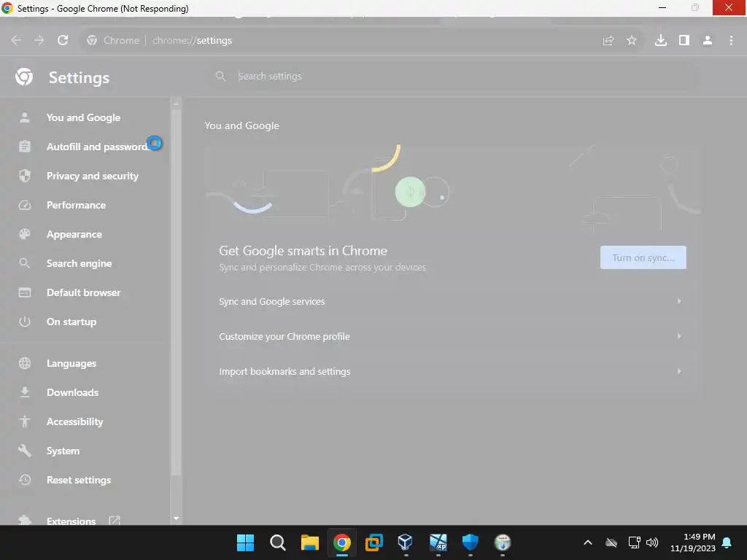Go to Privacy and security
The height and width of the screenshot is (560, 747).
[93, 176]
